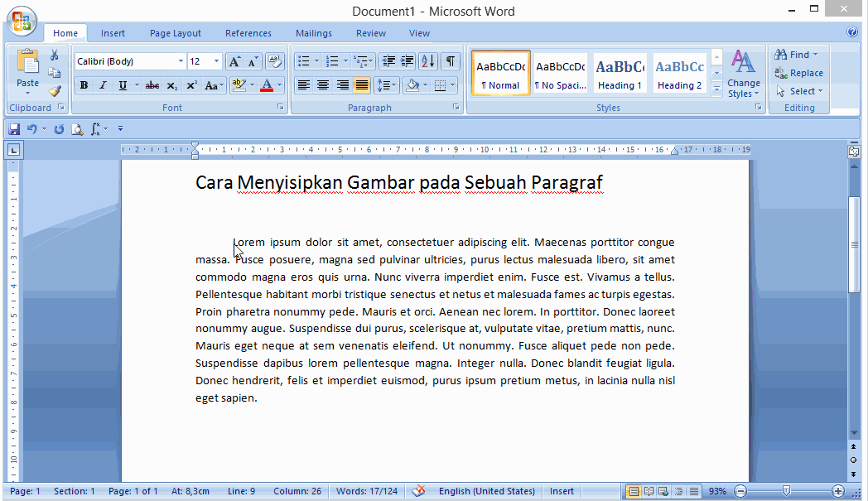Click the Grow Font icon
The width and height of the screenshot is (868, 501).
click(x=234, y=61)
